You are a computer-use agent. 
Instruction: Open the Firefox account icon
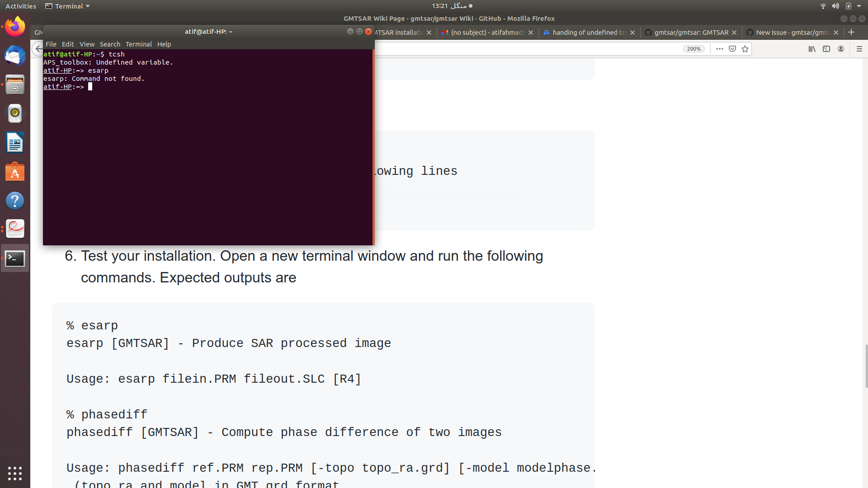(x=841, y=49)
